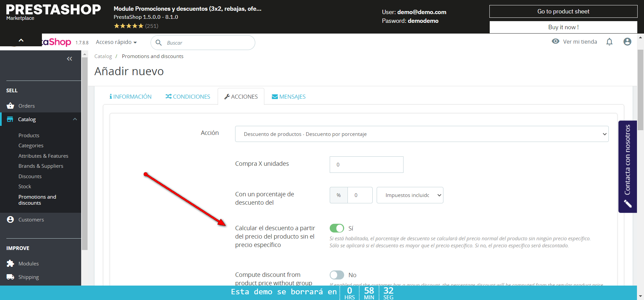Viewport: 644px width, 300px height.
Task: Open notifications bell icon
Action: [x=609, y=42]
